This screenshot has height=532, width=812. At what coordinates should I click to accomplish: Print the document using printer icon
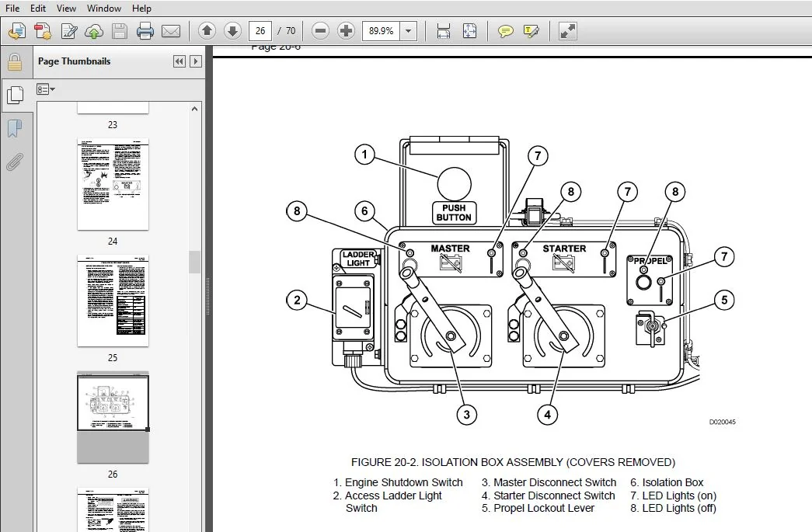tap(145, 31)
